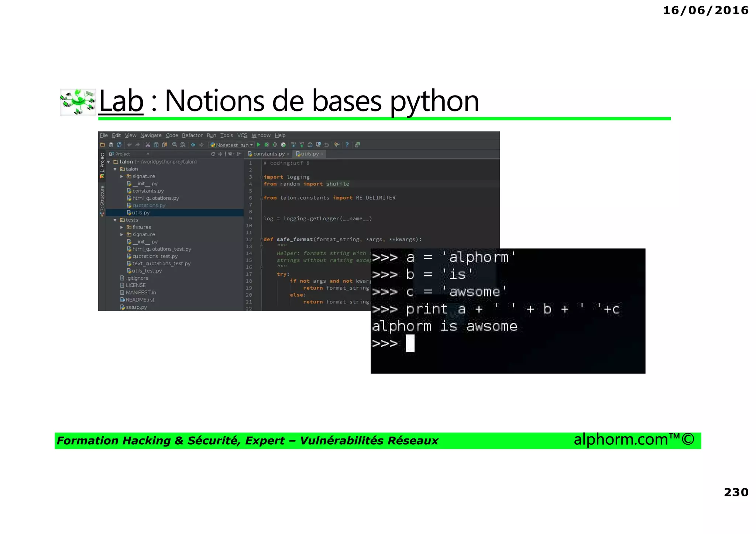Collapse the inner talon folder

pos(115,169)
